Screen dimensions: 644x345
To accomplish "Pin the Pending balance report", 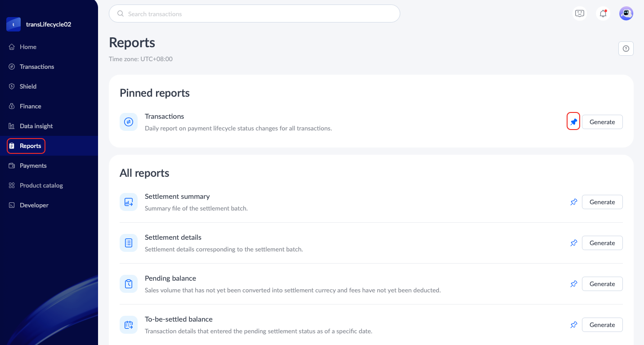I will click(x=573, y=284).
